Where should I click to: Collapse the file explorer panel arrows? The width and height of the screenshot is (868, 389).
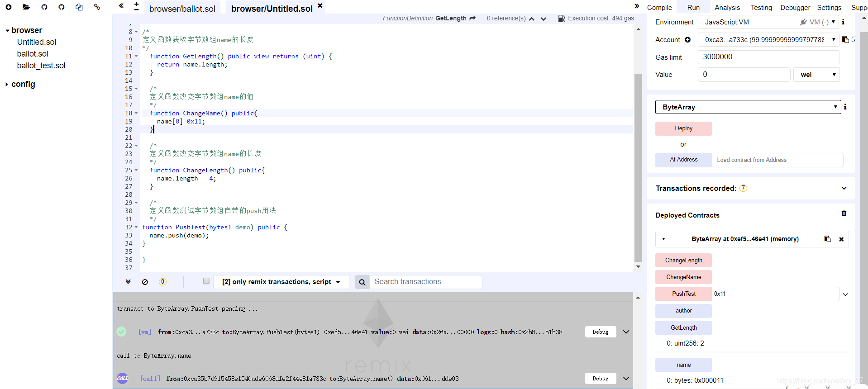coord(121,6)
